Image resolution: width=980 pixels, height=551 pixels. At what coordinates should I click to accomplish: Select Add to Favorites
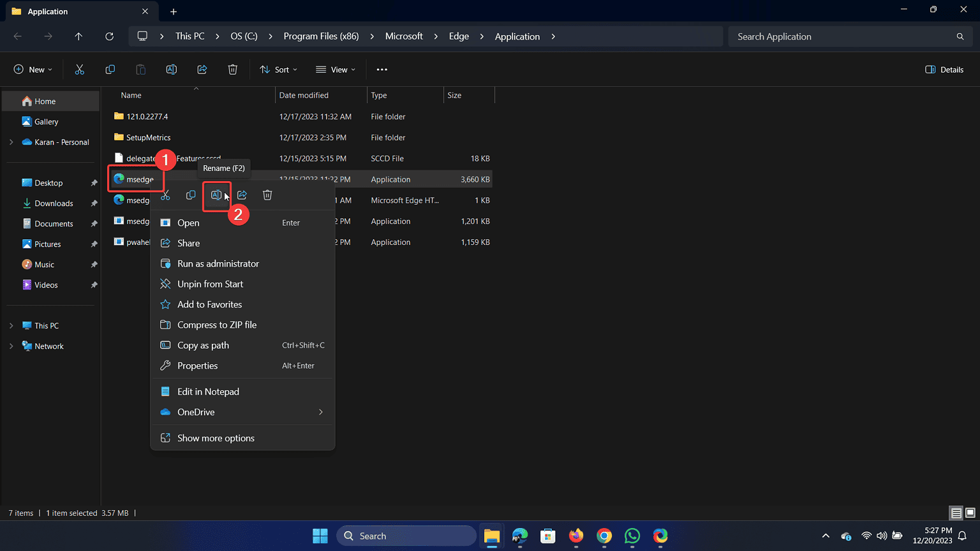click(242, 304)
